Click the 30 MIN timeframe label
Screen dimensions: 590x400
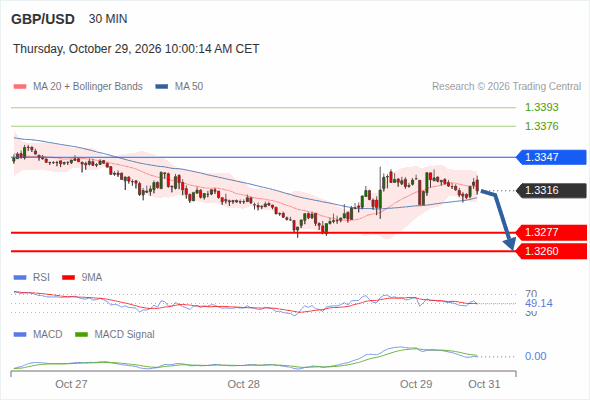108,19
